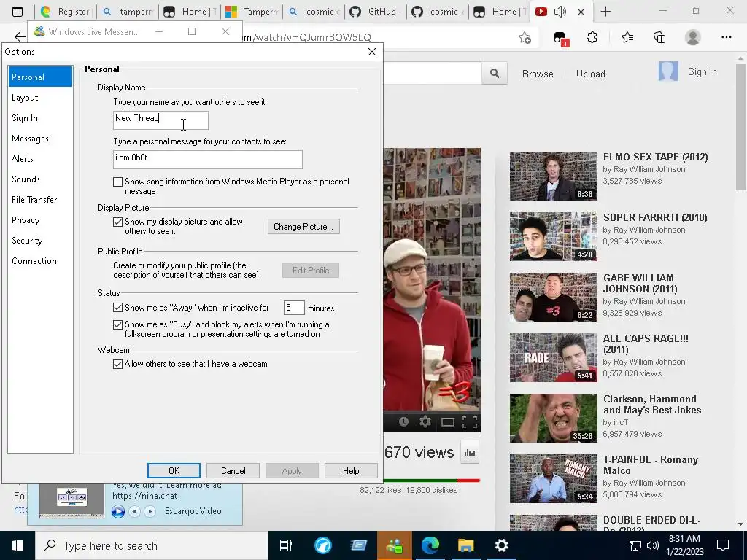Open Privacy options category
The image size is (747, 560).
[26, 220]
